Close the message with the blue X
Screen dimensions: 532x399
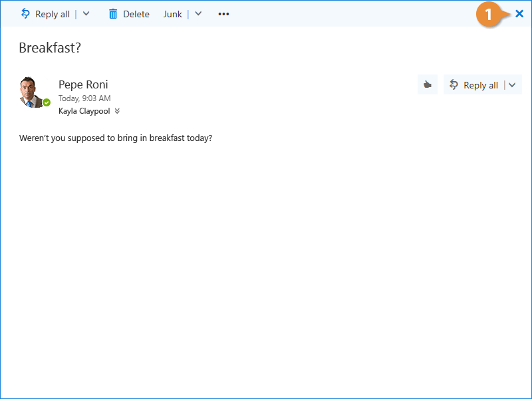519,14
